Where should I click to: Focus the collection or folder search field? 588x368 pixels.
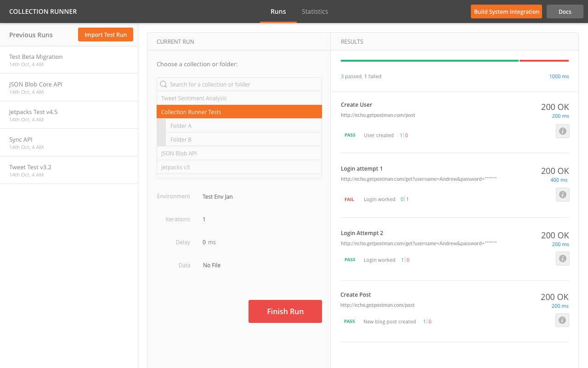click(x=239, y=84)
